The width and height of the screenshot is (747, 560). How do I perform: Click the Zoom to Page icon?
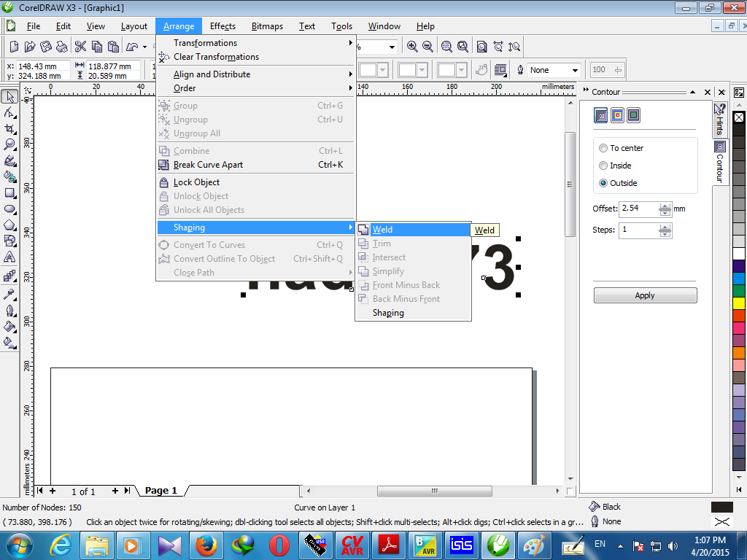click(x=481, y=46)
